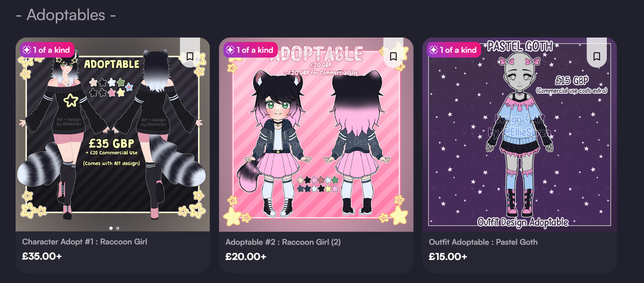Click the sparkle icon on the Pastel Goth badge
This screenshot has width=644, height=283.
pos(434,50)
